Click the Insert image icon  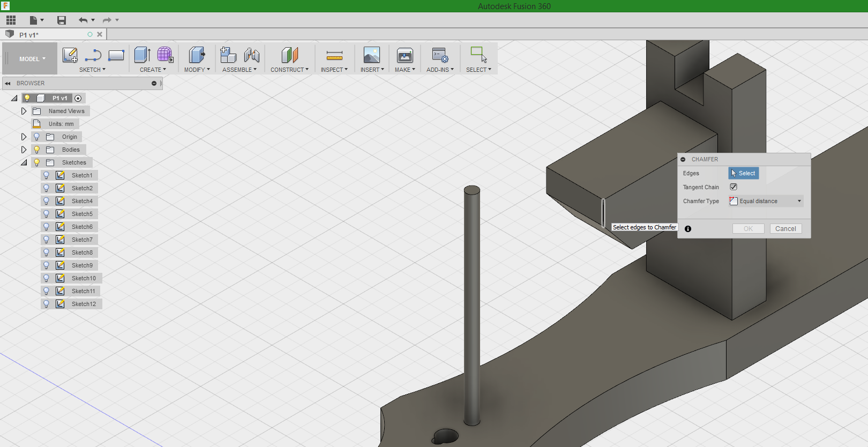[x=371, y=55]
